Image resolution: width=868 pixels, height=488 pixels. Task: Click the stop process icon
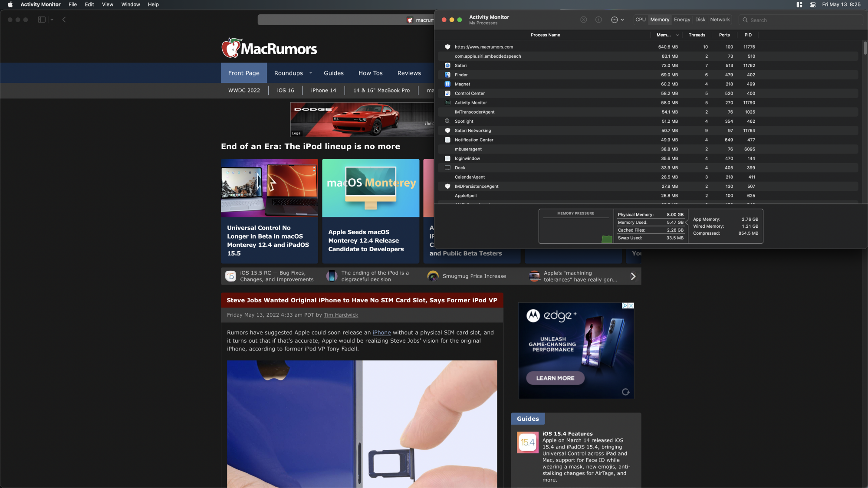coord(584,20)
